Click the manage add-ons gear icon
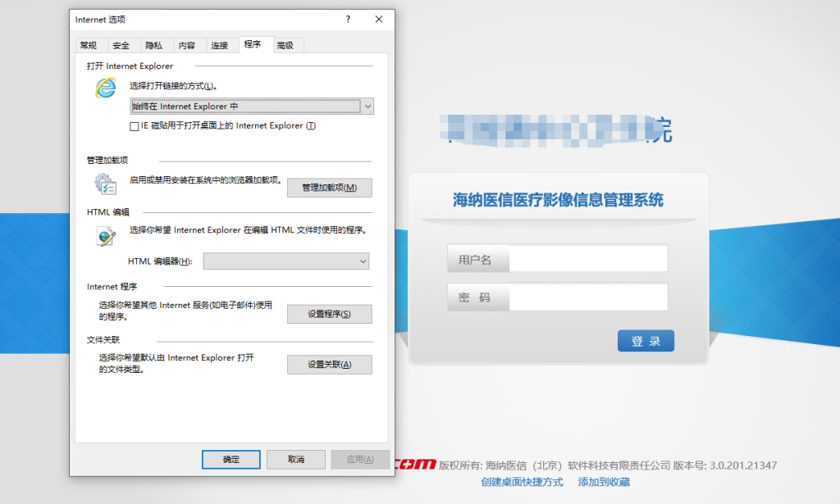The height and width of the screenshot is (504, 840). pyautogui.click(x=106, y=184)
